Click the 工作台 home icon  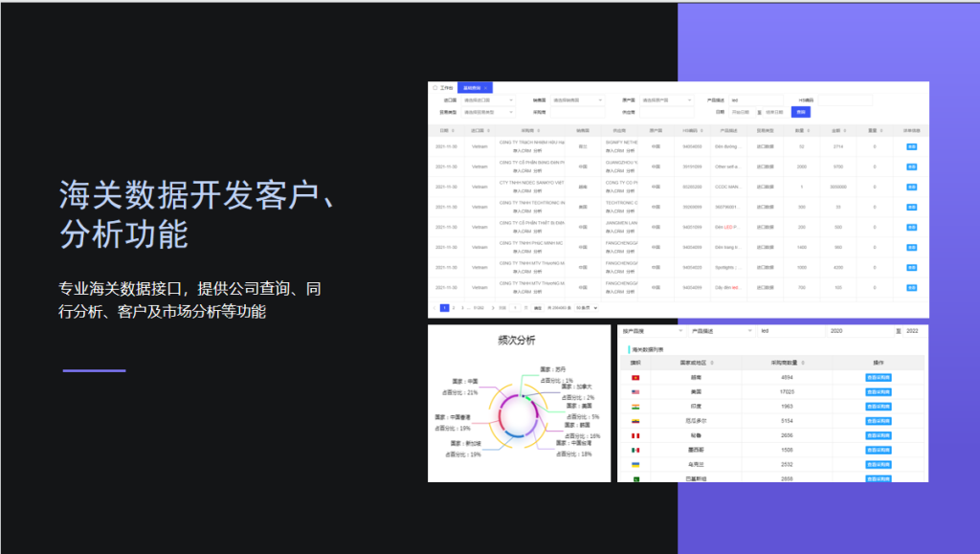click(x=434, y=88)
